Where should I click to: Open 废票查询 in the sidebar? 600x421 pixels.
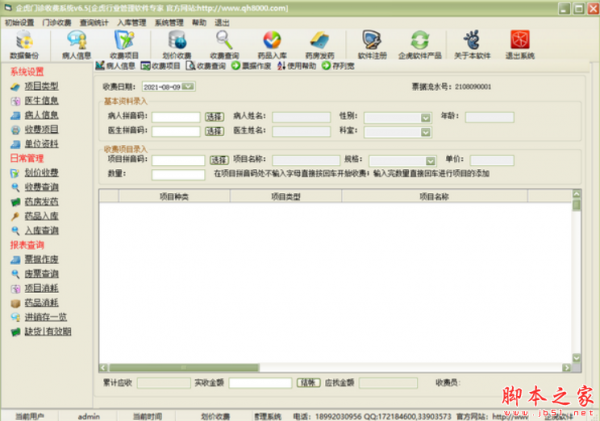[x=41, y=274]
